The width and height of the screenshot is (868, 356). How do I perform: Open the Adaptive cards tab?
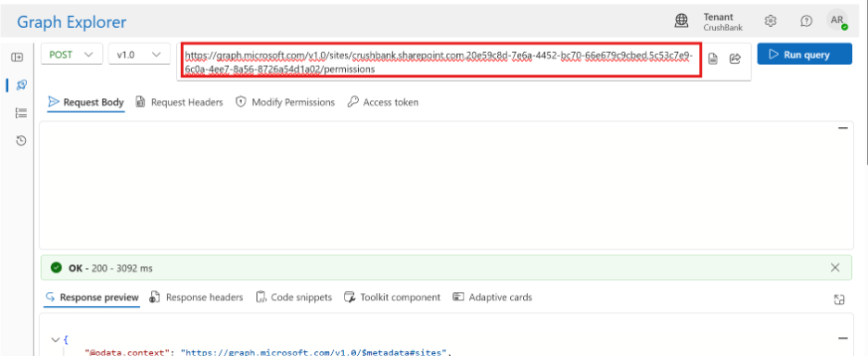[492, 298]
